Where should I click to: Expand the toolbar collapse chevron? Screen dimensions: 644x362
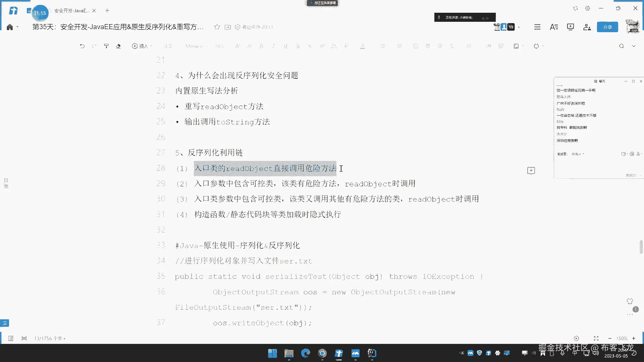(634, 46)
